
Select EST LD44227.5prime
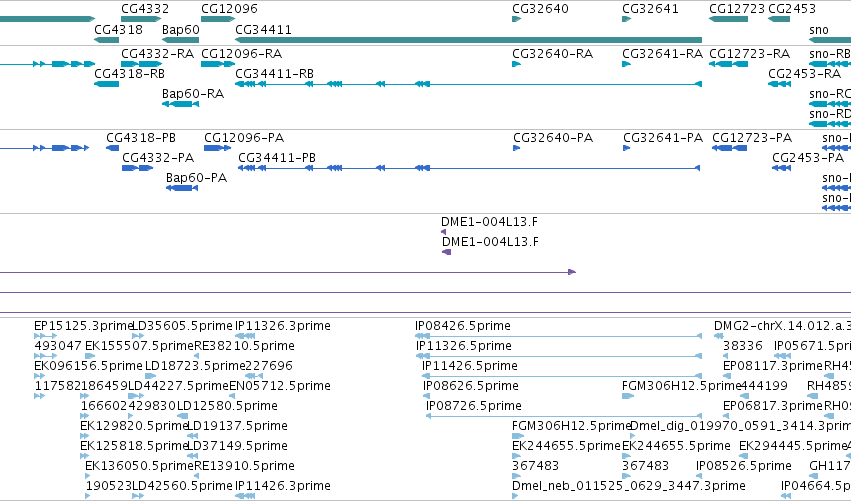click(178, 386)
